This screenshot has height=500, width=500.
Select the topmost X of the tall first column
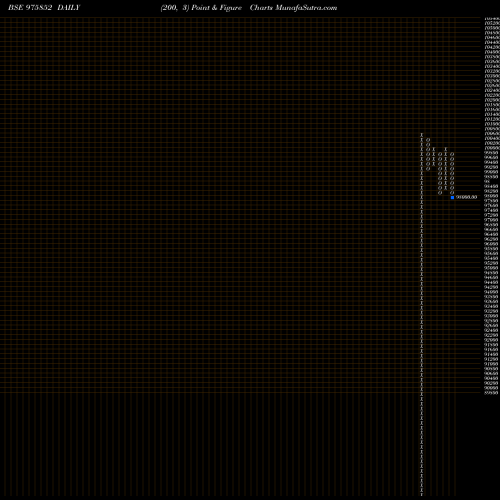click(422, 135)
